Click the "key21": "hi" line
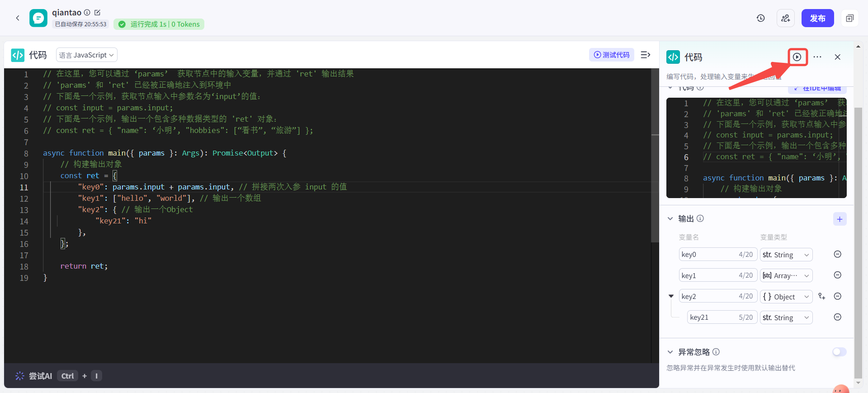 (123, 221)
